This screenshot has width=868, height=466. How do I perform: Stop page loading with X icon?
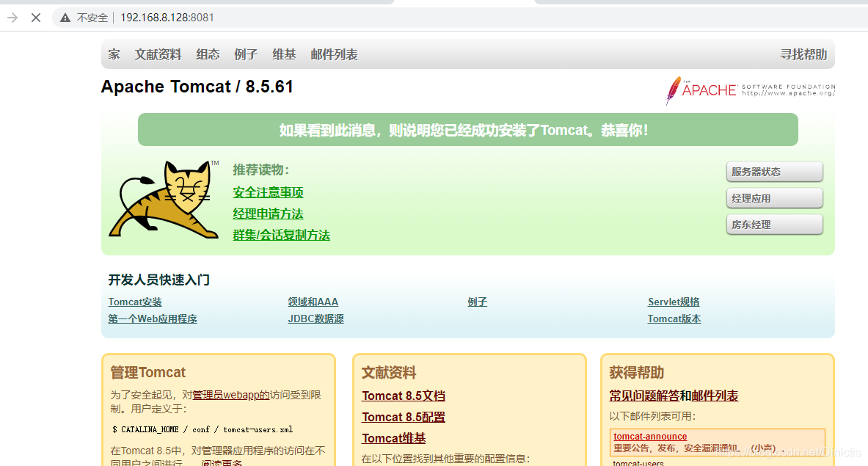click(36, 18)
